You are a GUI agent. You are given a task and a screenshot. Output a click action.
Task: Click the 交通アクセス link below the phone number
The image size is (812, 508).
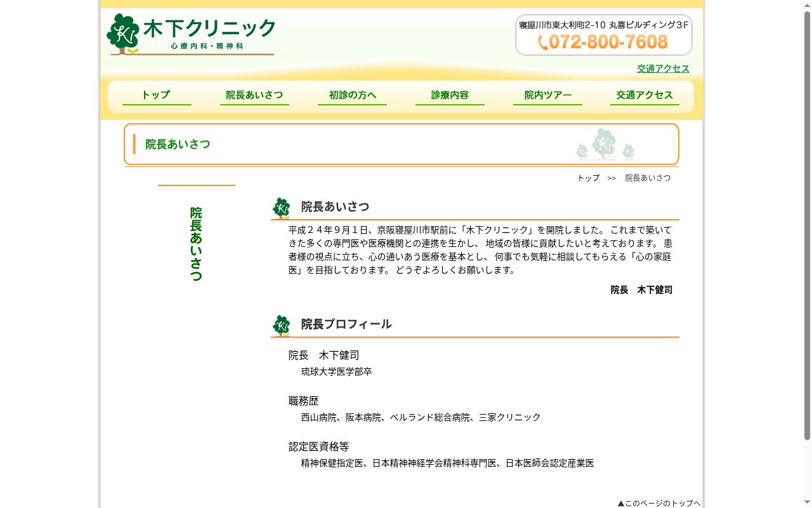tap(663, 69)
